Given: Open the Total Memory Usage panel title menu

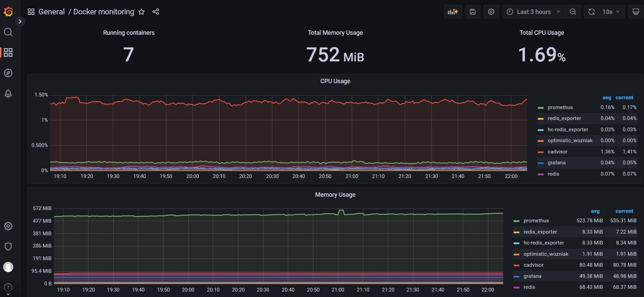Looking at the screenshot, I should pos(335,33).
